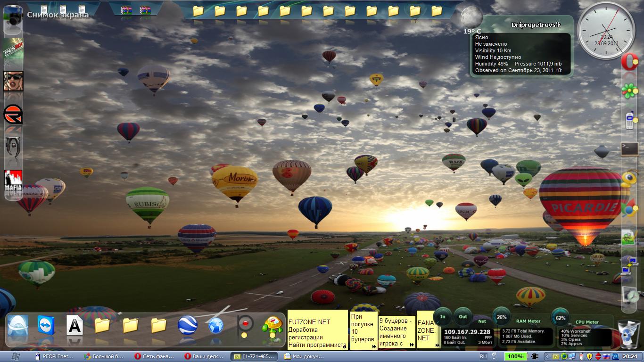The width and height of the screenshot is (644, 362).
Task: Expand the '9 буцеров' sticky note
Action: point(412,345)
